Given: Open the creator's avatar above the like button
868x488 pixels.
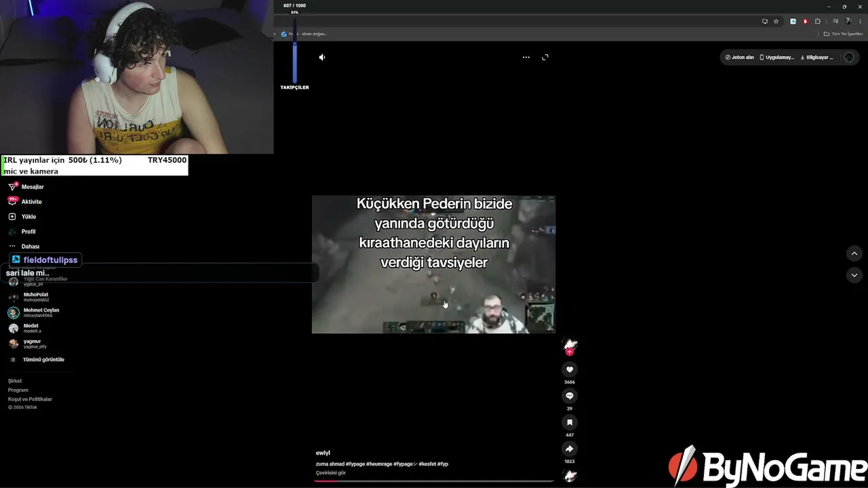Looking at the screenshot, I should point(570,344).
